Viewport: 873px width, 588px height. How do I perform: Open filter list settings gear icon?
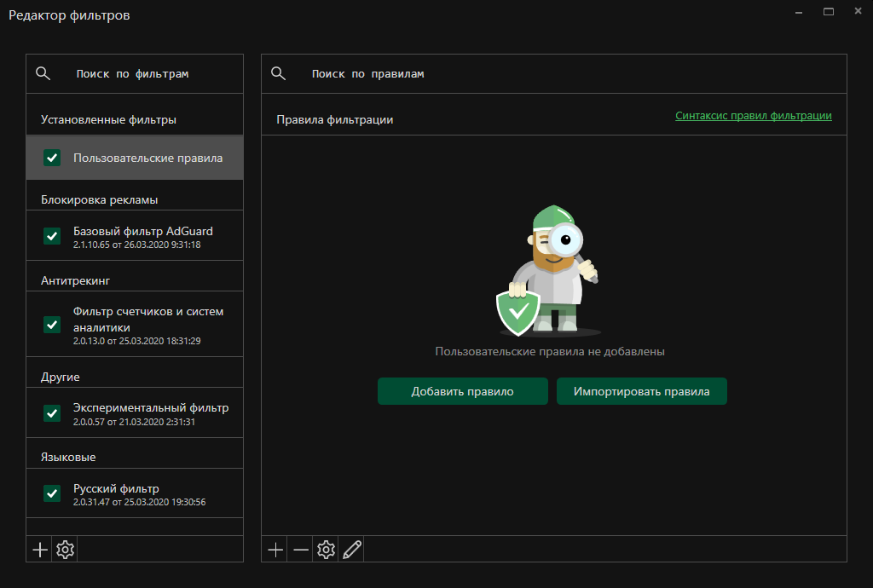[65, 550]
